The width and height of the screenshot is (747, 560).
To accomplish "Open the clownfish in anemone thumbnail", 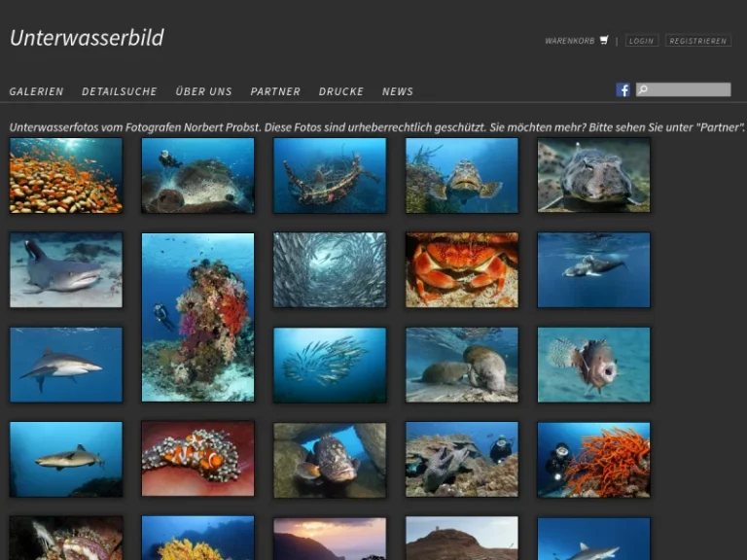I will [x=197, y=459].
